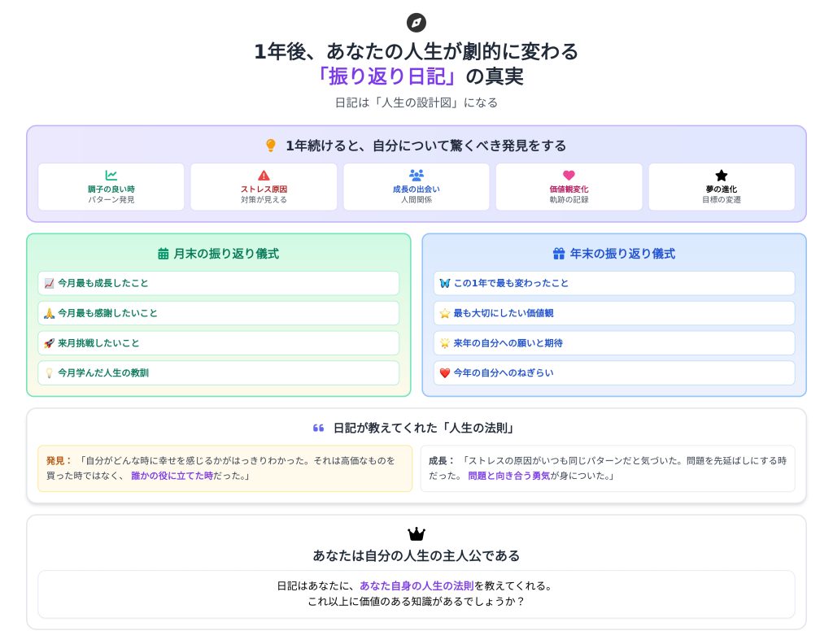Viewport: 833px width, 644px height.
Task: Click the quote icon beside 日記が教えてくれた
Action: [319, 428]
